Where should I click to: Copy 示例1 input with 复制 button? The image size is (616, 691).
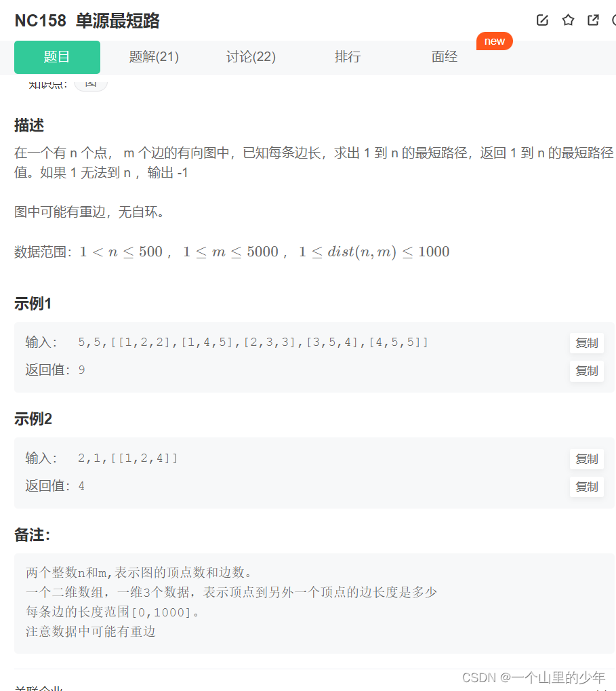tap(586, 343)
